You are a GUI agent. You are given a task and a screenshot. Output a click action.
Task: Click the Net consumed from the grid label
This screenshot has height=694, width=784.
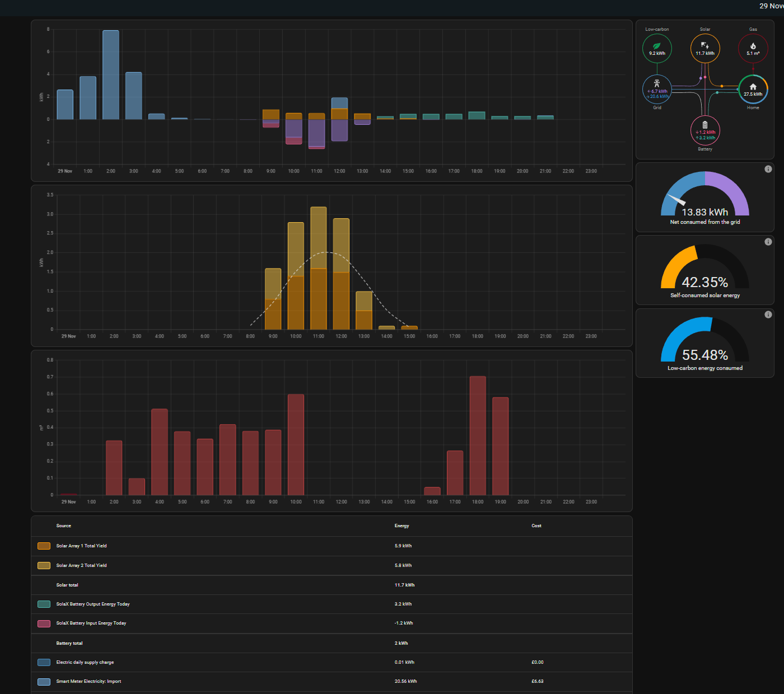pos(705,222)
